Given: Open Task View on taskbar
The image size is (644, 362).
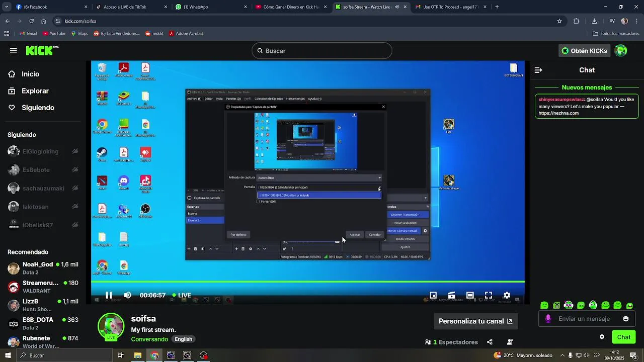Looking at the screenshot, I should point(121,355).
